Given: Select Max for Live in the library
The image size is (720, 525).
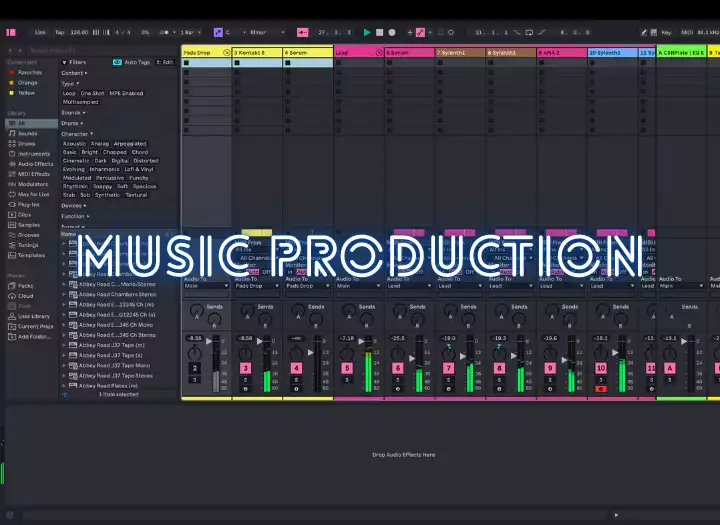Looking at the screenshot, I should click(33, 194).
